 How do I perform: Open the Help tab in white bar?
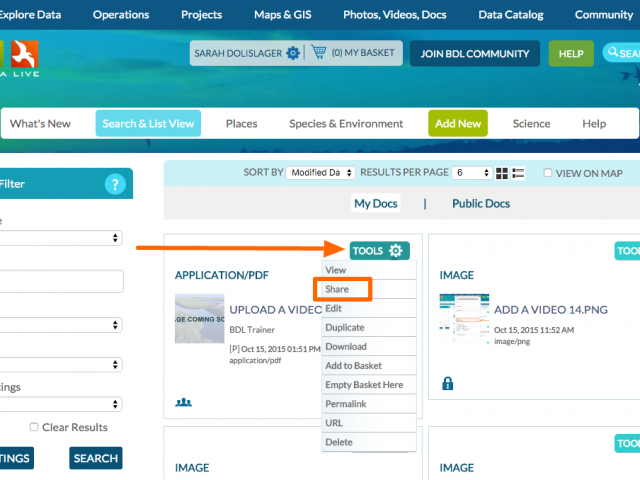(594, 124)
